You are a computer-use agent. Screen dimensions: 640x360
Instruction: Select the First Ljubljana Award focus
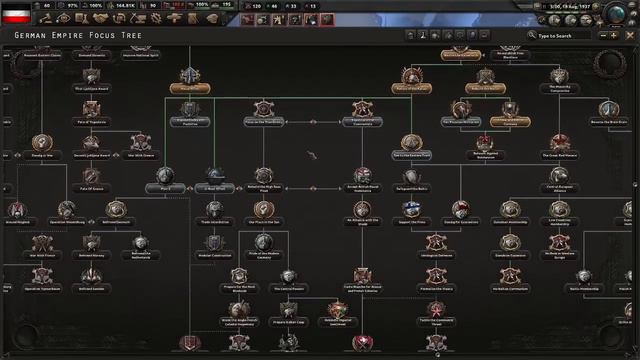tap(91, 80)
